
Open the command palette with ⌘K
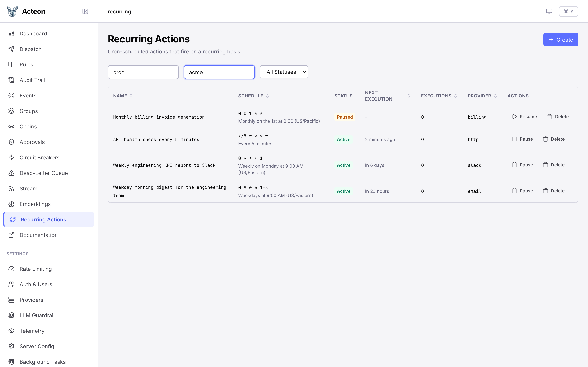click(568, 11)
